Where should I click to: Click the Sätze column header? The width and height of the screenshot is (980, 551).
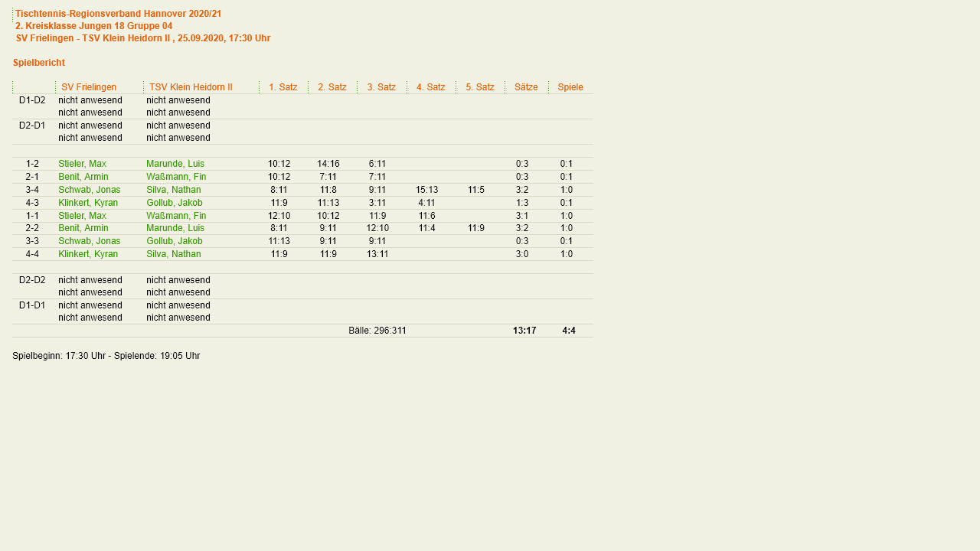[x=526, y=87]
